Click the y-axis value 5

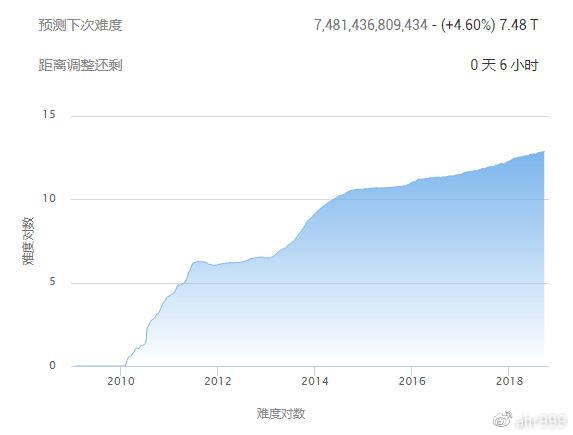tap(53, 281)
